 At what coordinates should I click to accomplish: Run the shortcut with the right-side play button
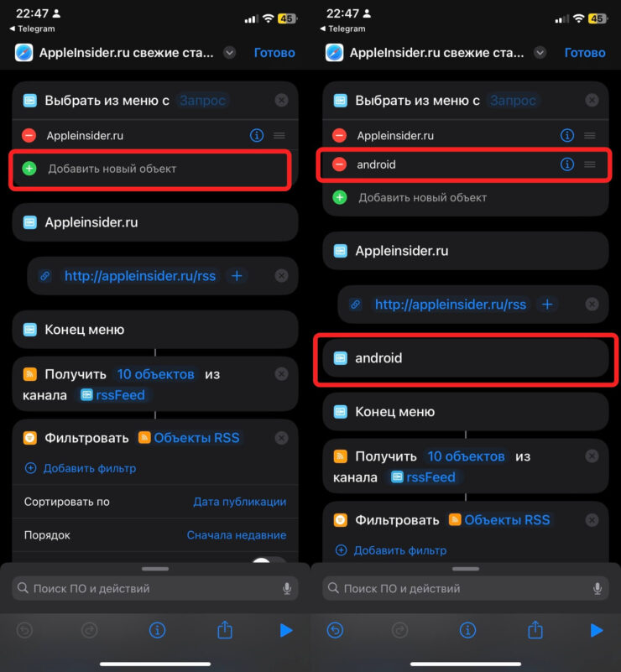point(596,630)
